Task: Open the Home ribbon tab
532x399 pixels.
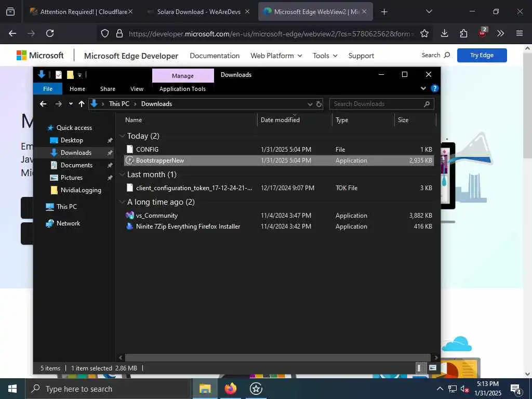Action: point(77,89)
